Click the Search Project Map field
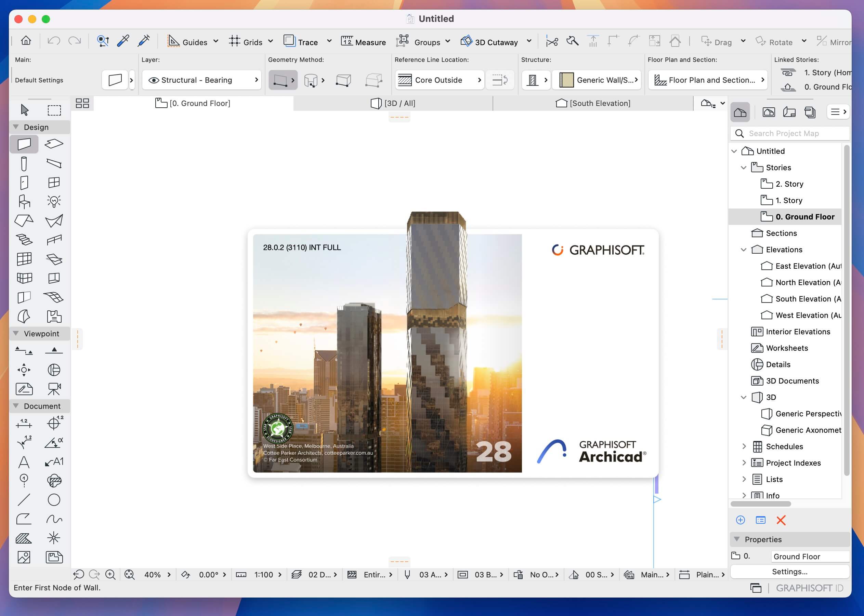This screenshot has width=864, height=616. tap(790, 134)
